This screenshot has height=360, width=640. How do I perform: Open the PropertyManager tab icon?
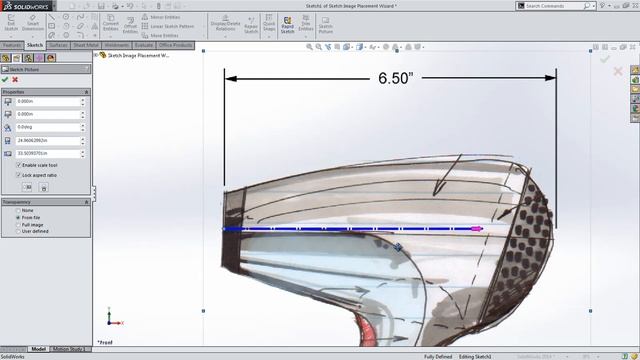[x=17, y=58]
